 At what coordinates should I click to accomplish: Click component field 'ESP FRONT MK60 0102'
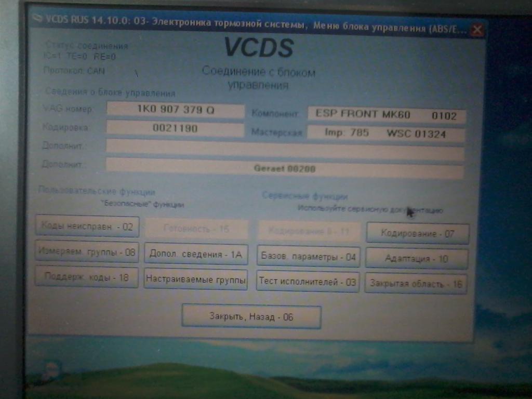click(387, 115)
